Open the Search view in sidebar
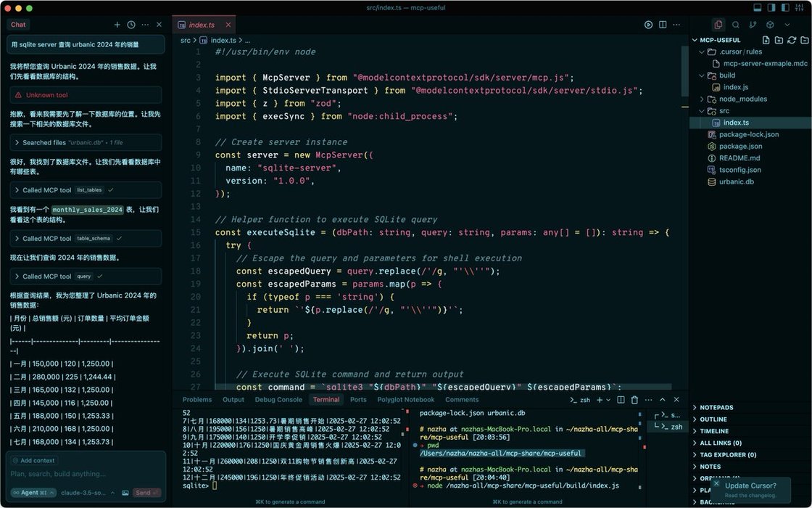The image size is (812, 508). coord(735,25)
